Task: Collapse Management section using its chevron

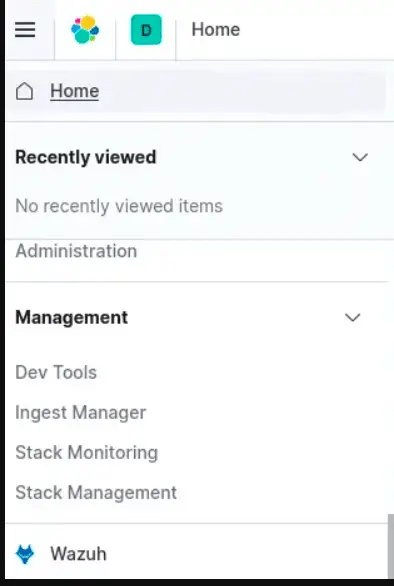Action: [x=353, y=317]
